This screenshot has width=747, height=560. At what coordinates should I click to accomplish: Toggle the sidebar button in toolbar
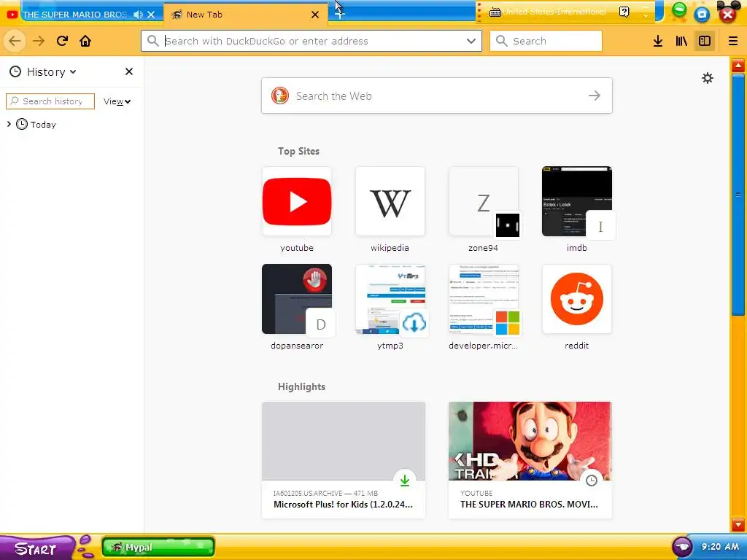coord(705,41)
